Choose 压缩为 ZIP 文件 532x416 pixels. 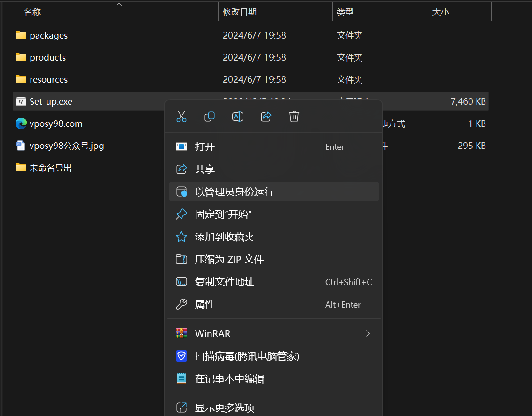pos(229,260)
